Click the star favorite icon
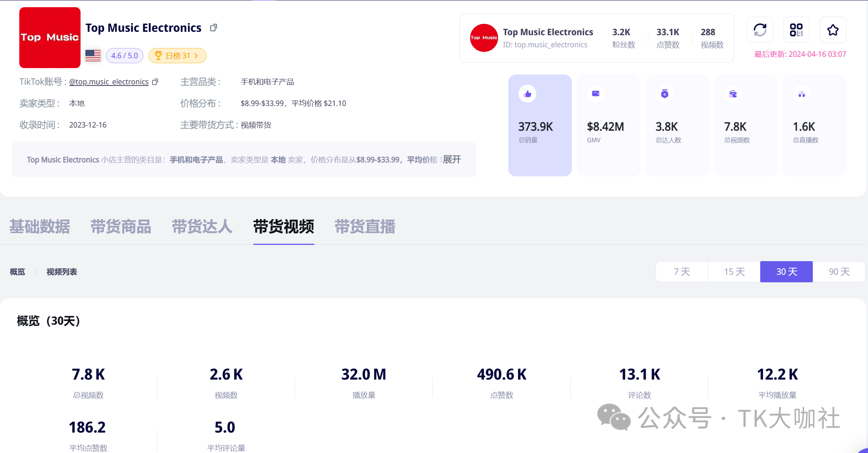868x453 pixels. coord(832,30)
